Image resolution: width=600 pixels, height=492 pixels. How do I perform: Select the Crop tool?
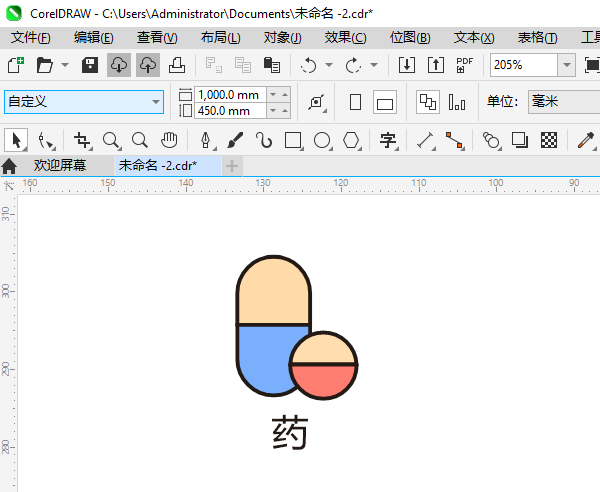[83, 140]
